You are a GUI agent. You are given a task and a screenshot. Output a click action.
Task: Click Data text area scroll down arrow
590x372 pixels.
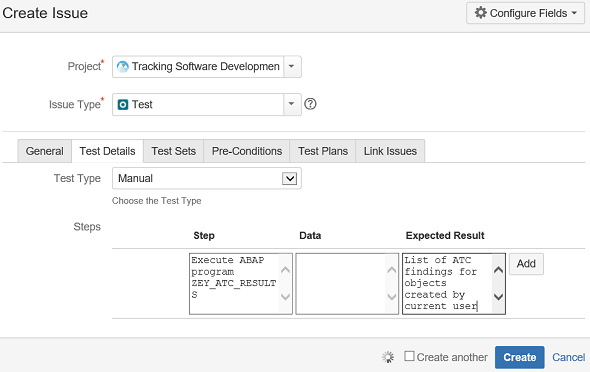pos(392,297)
